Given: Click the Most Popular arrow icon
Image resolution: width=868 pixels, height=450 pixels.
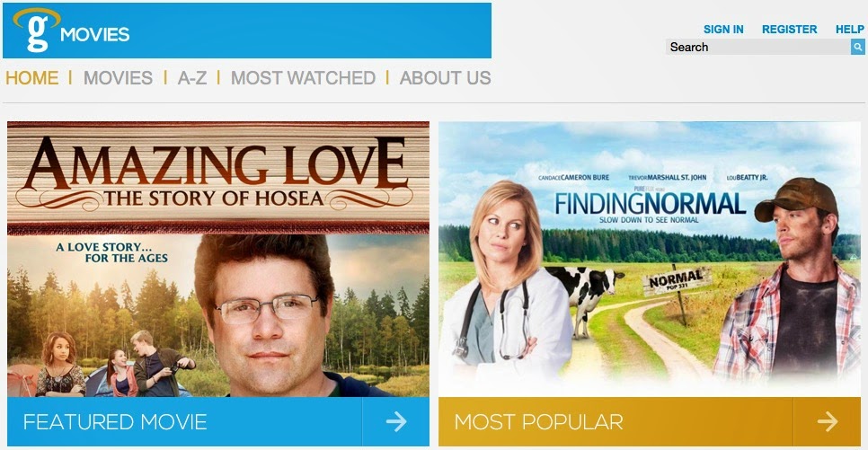Looking at the screenshot, I should 827,422.
